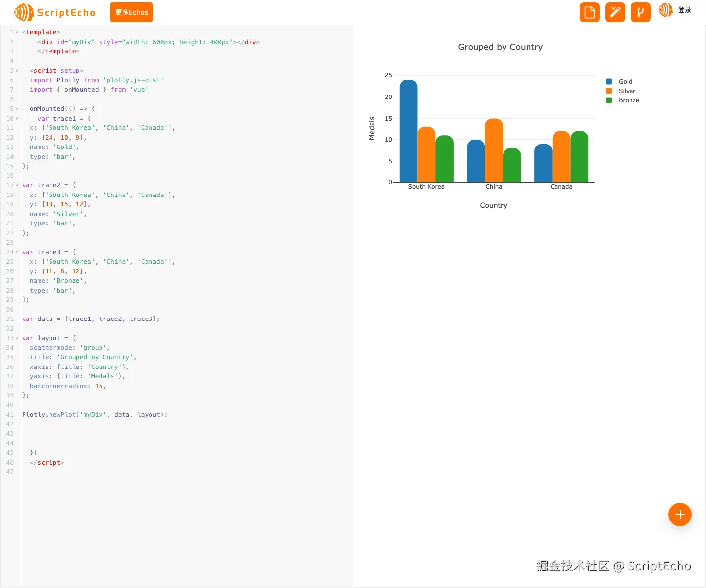Collapse the script fold arrow on line 5
This screenshot has height=588, width=706.
[x=17, y=71]
